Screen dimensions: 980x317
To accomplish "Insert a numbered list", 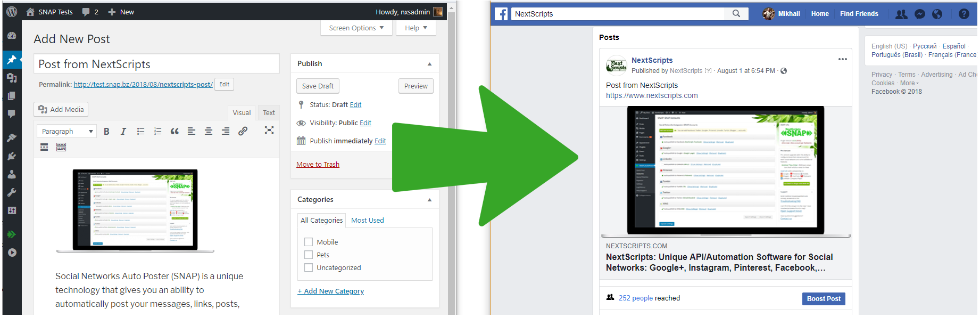I will pyautogui.click(x=157, y=131).
